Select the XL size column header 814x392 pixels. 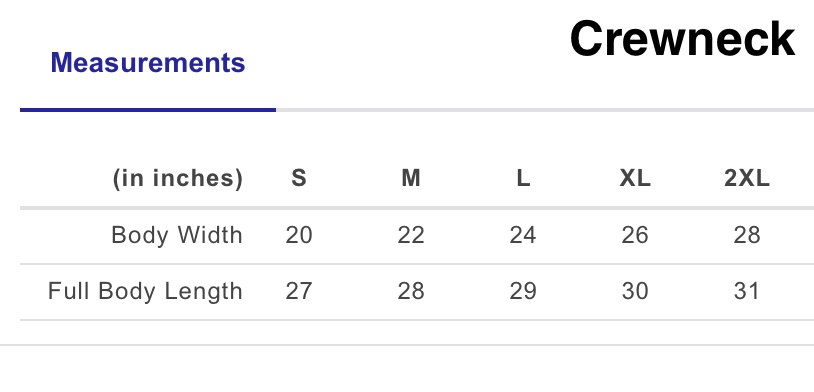click(x=635, y=179)
